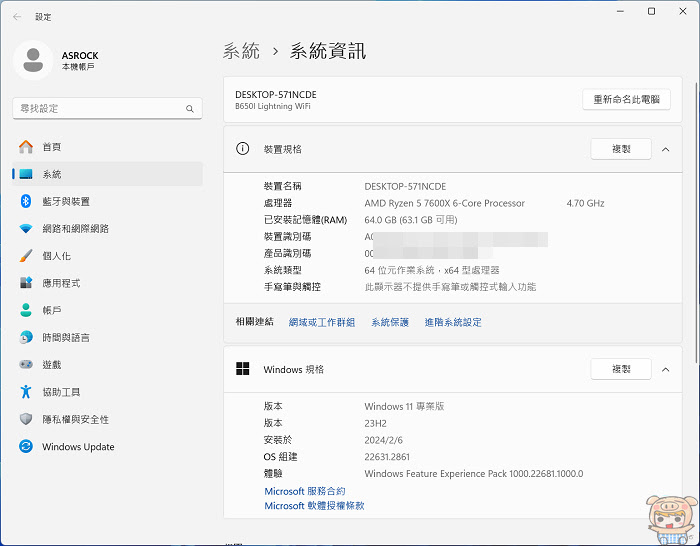The image size is (700, 546).
Task: Click the Gaming controller icon
Action: 26,365
